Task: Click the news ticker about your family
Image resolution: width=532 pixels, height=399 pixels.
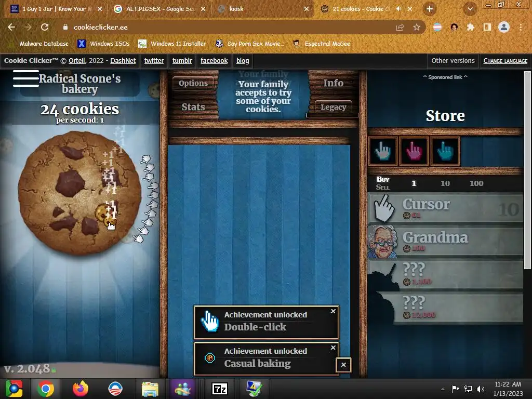Action: pos(263,96)
